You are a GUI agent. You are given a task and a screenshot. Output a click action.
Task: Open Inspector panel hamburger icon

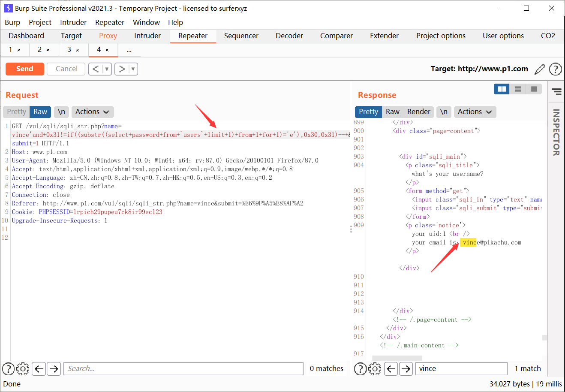pos(556,91)
